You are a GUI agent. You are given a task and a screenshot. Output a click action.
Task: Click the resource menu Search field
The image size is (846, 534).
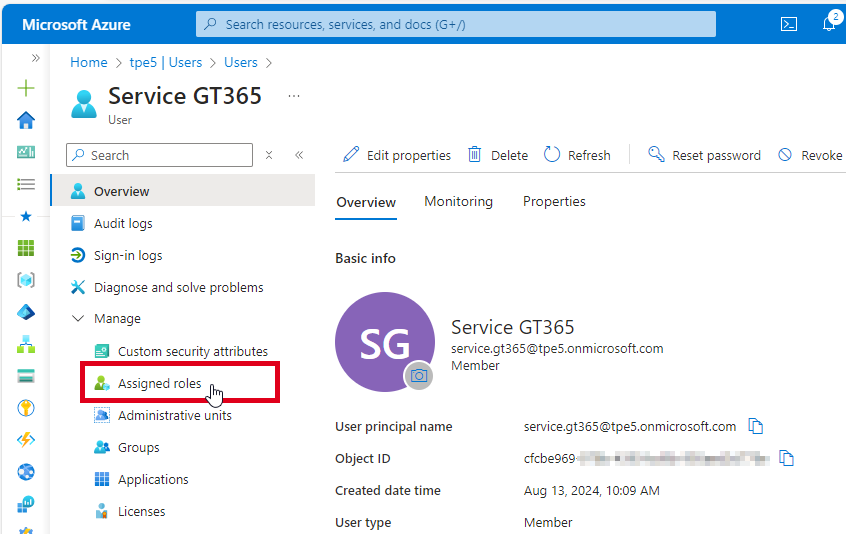[x=160, y=155]
